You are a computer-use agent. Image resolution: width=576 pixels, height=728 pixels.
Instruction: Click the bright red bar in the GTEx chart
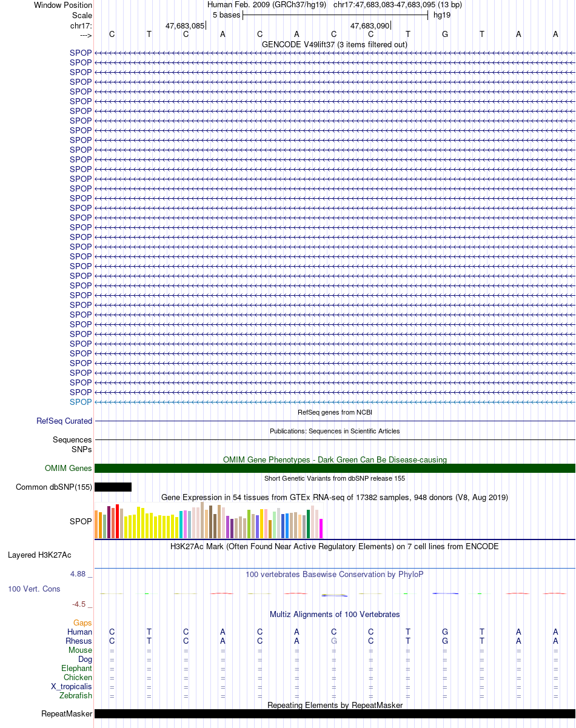pyautogui.click(x=118, y=521)
